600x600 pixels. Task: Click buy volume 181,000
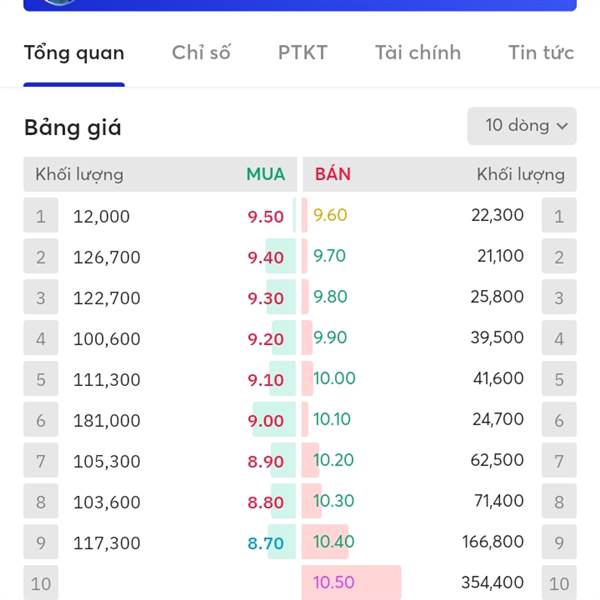point(107,421)
